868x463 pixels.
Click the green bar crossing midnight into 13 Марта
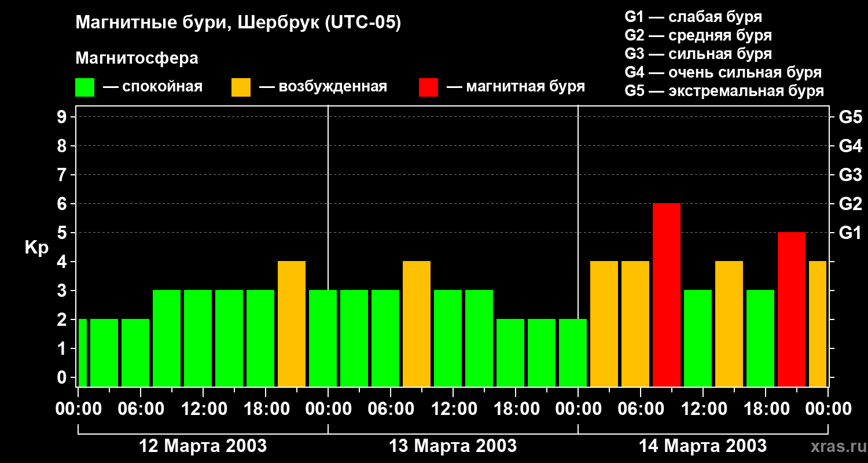click(323, 338)
